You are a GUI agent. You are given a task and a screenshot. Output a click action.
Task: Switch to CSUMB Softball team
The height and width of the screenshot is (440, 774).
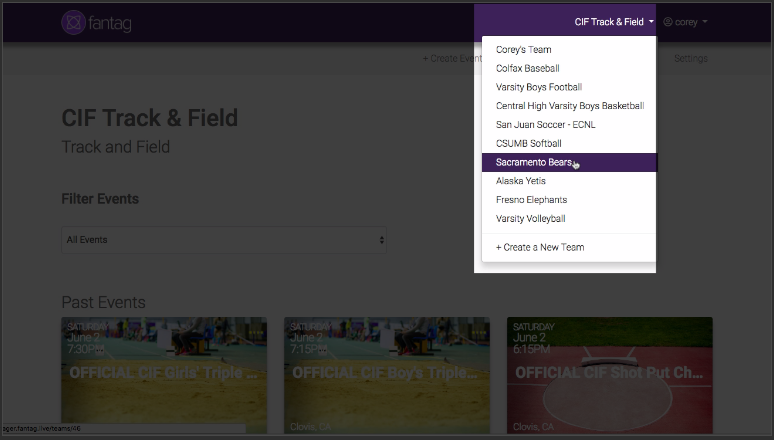click(x=569, y=143)
